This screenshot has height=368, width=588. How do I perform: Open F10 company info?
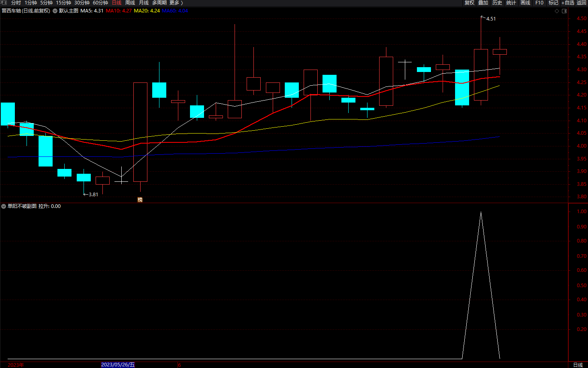pyautogui.click(x=539, y=3)
